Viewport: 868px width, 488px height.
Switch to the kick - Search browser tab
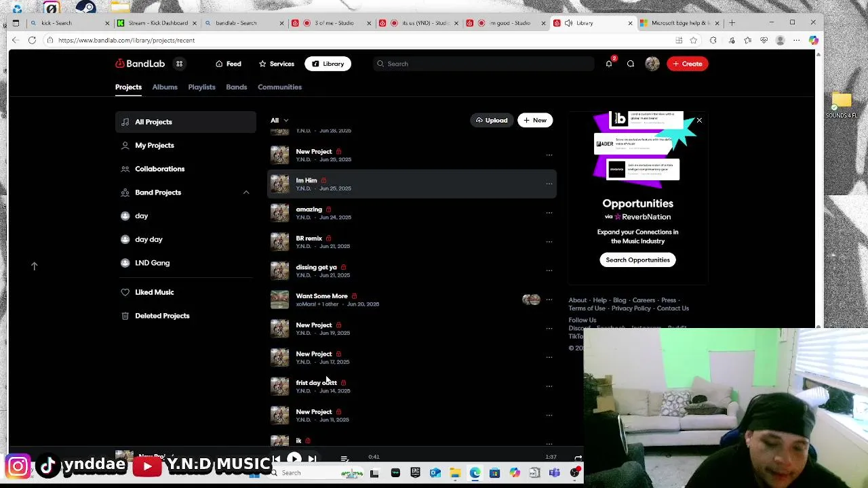point(69,23)
